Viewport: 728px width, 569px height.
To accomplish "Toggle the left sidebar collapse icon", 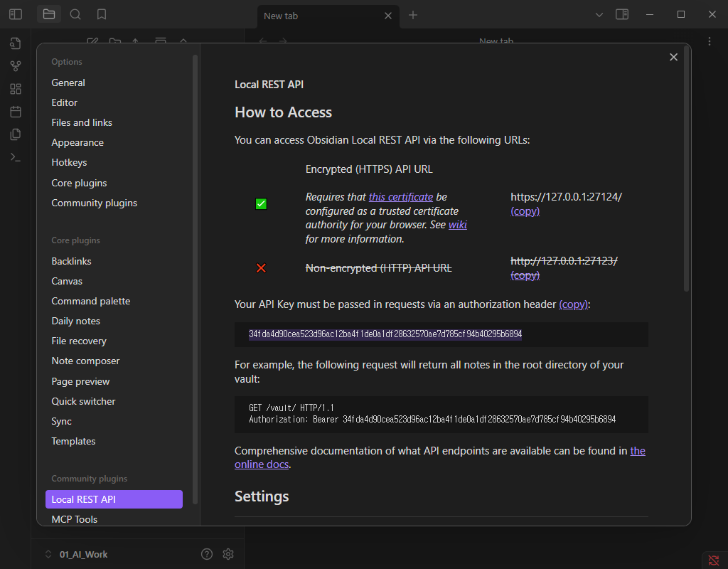I will (16, 14).
